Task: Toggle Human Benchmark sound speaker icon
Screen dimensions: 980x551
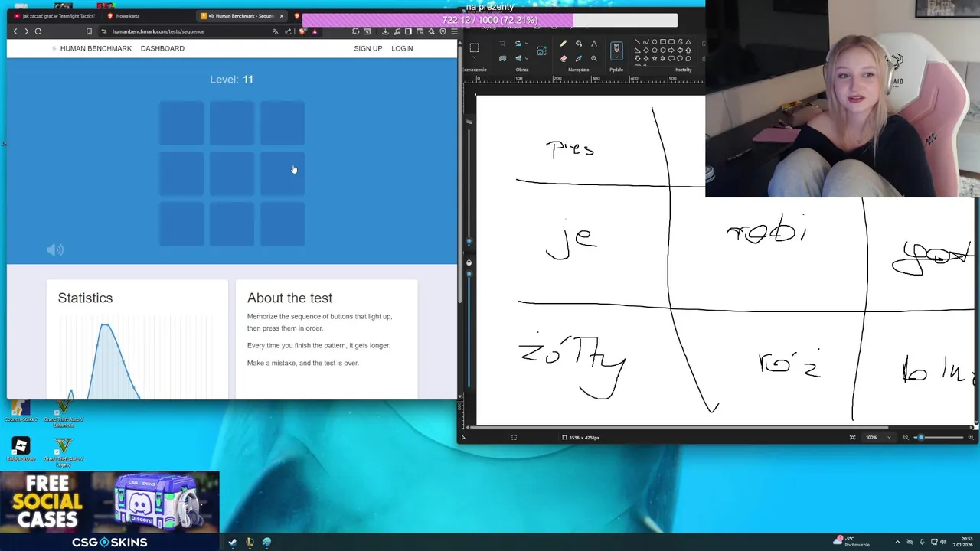Action: [x=55, y=249]
